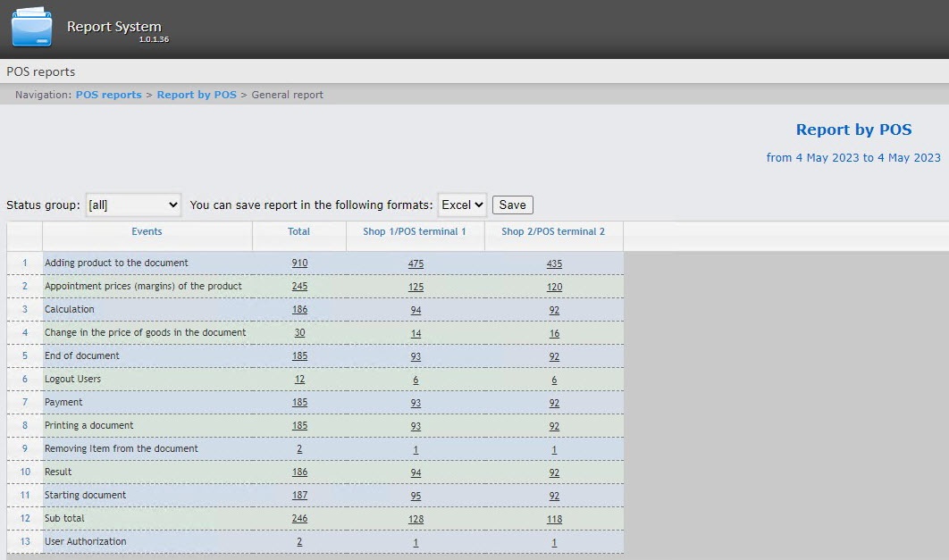The width and height of the screenshot is (949, 560).
Task: Open the Status group dropdown
Action: (x=133, y=205)
